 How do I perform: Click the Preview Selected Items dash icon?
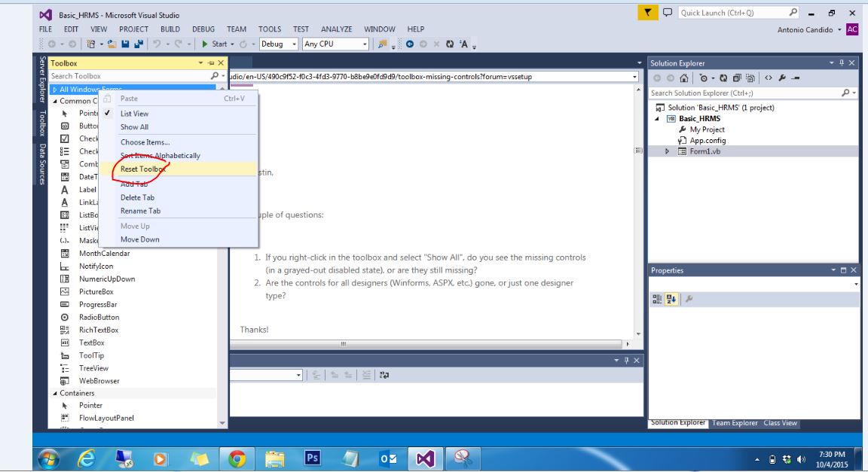tap(796, 78)
